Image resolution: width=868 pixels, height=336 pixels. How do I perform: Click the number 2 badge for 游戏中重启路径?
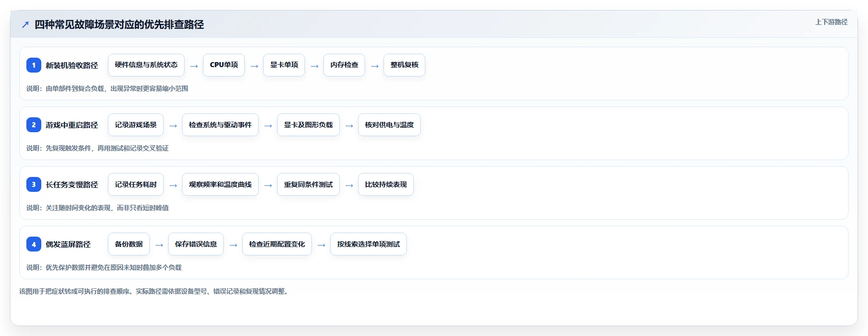34,125
